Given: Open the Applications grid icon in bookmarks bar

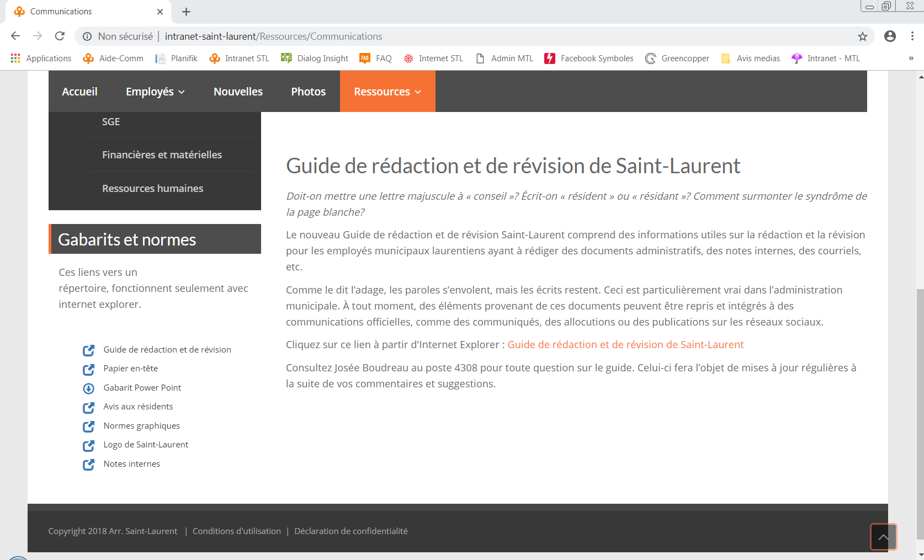Looking at the screenshot, I should [15, 58].
